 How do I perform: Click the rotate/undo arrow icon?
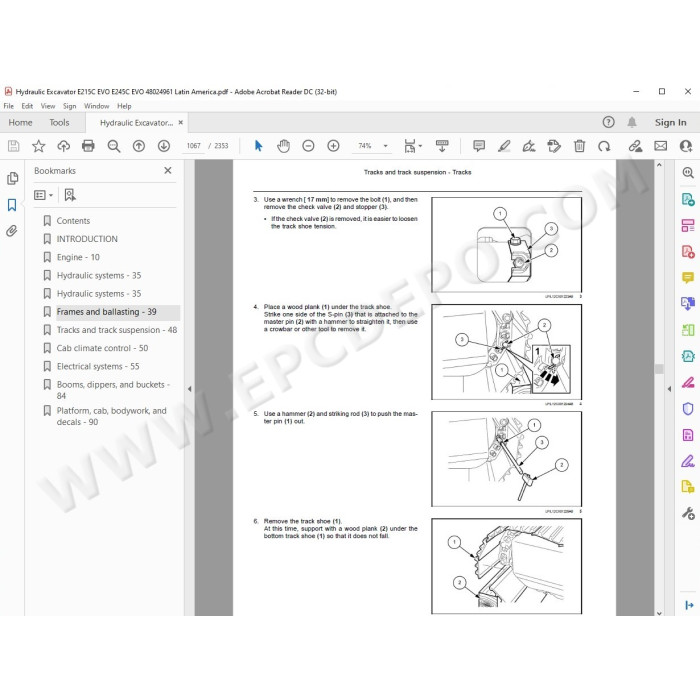pyautogui.click(x=604, y=146)
